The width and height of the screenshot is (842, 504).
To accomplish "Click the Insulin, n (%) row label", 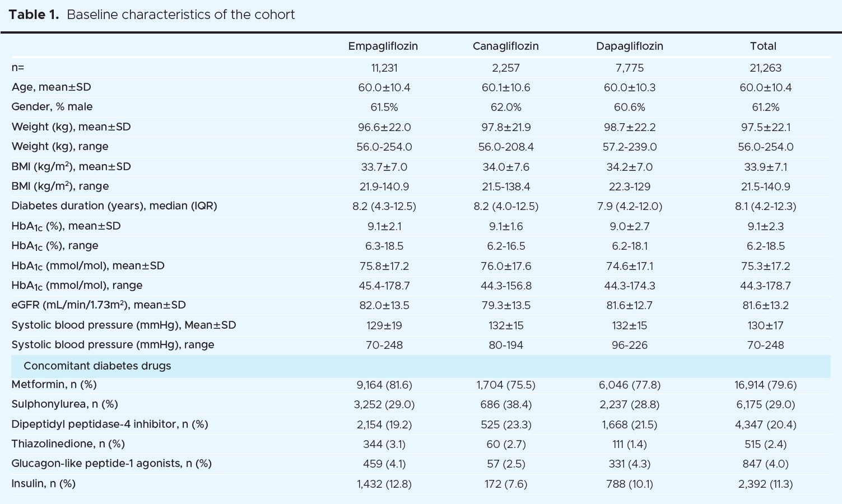I will [43, 484].
